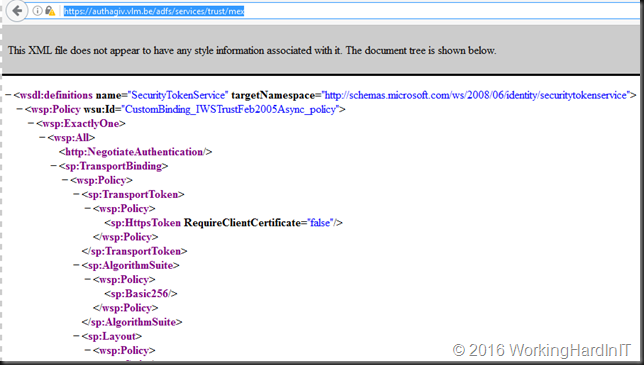Viewport: 644px width, 365px height.
Task: Collapse the sp:TransportBinding node
Action: point(53,166)
